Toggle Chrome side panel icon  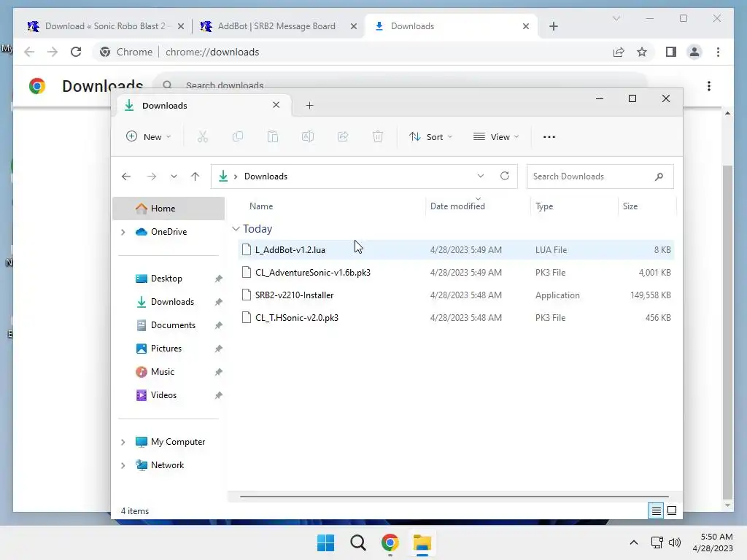coord(671,52)
